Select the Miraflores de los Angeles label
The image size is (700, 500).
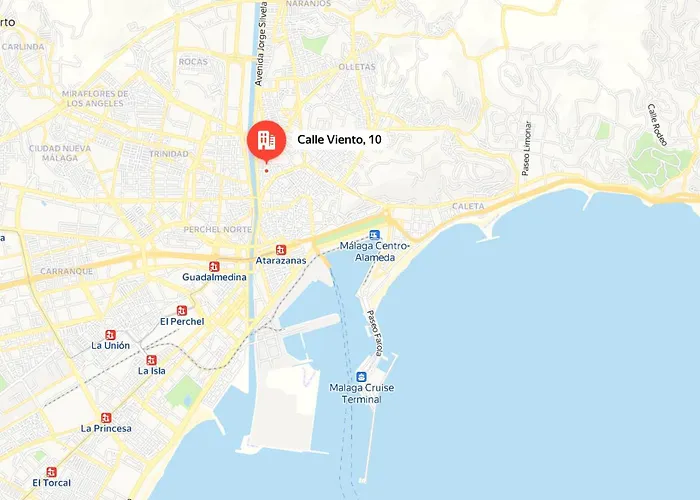click(95, 99)
